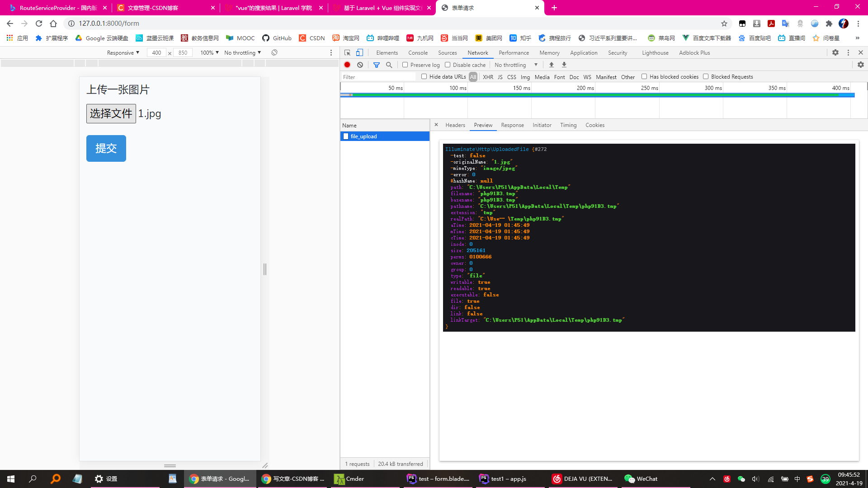Open Response tab of request

pos(512,125)
